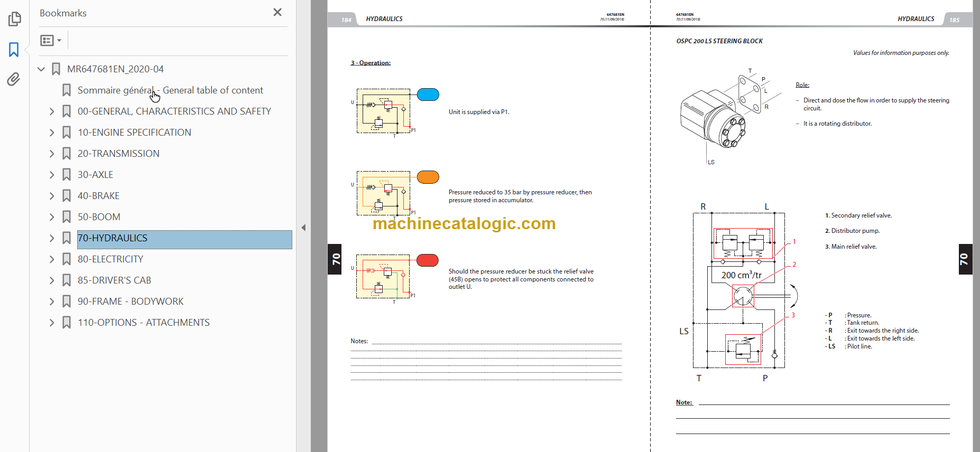
Task: Click the 'OSPC 200 LS STEERING BLOCK' title
Action: pos(719,41)
